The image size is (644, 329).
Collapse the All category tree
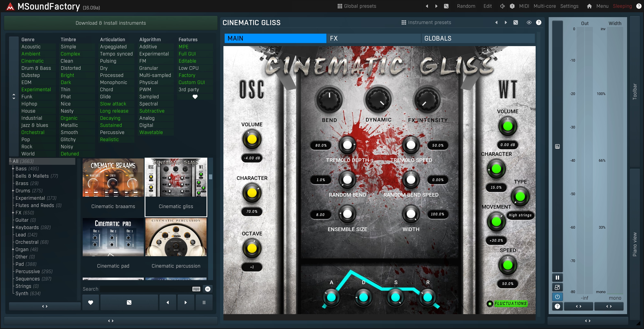[x=10, y=161]
